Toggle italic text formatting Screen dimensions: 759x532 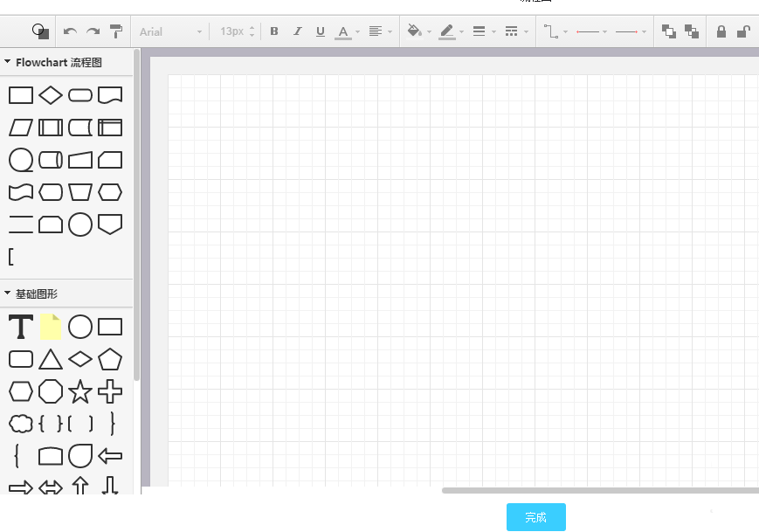tap(297, 31)
